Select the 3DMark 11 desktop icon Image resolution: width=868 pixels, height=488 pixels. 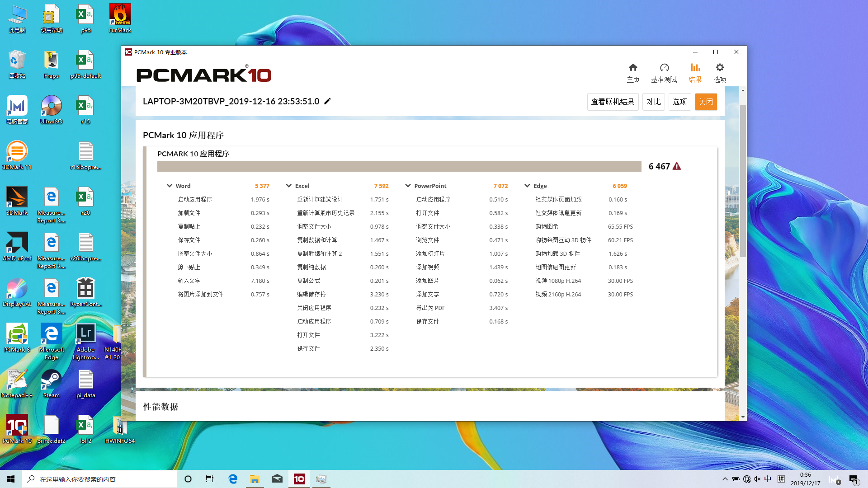click(x=17, y=156)
